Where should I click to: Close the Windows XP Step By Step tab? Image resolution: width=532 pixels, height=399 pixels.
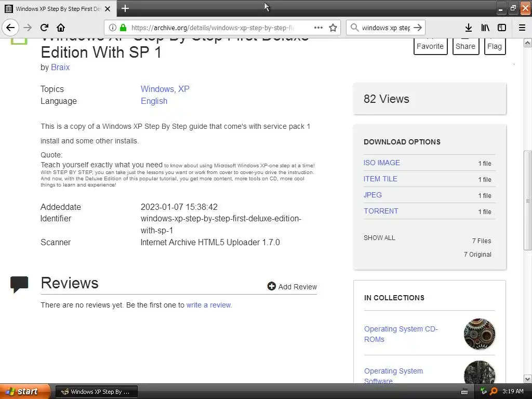click(108, 9)
